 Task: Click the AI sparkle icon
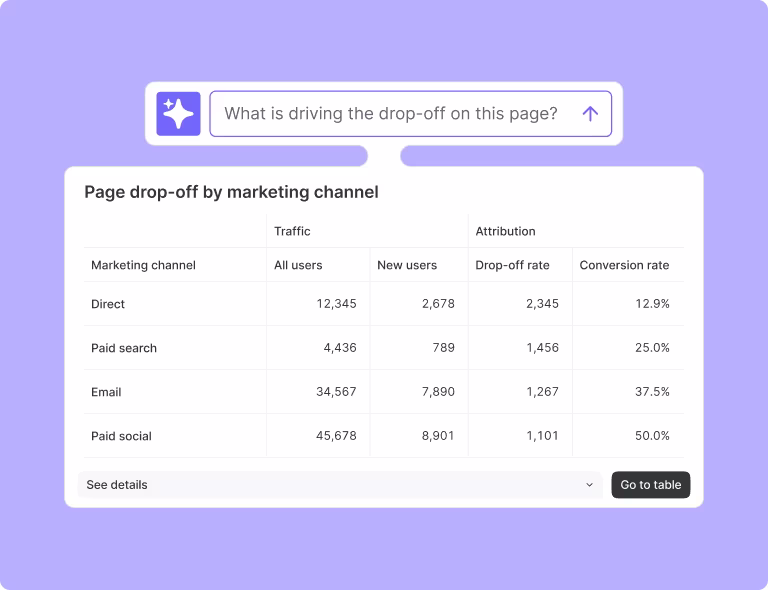tap(178, 114)
